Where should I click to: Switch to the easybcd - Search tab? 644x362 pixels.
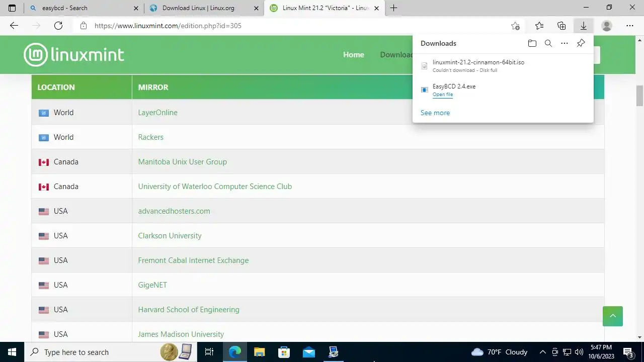84,8
